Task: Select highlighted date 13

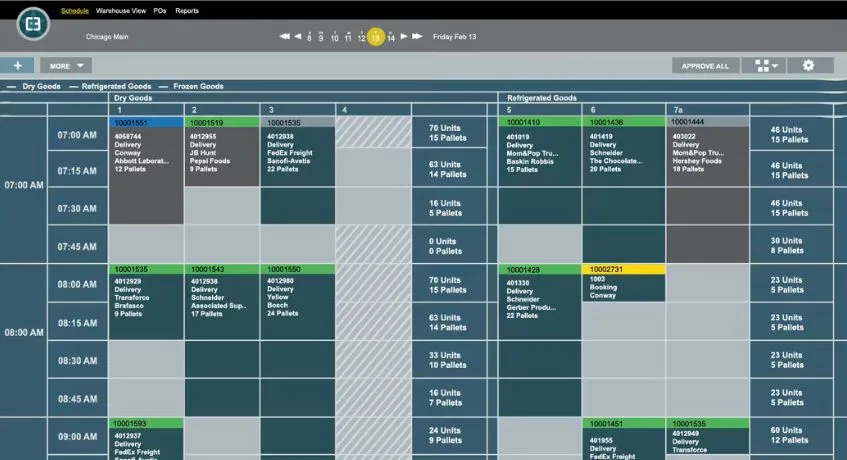Action: (x=375, y=37)
